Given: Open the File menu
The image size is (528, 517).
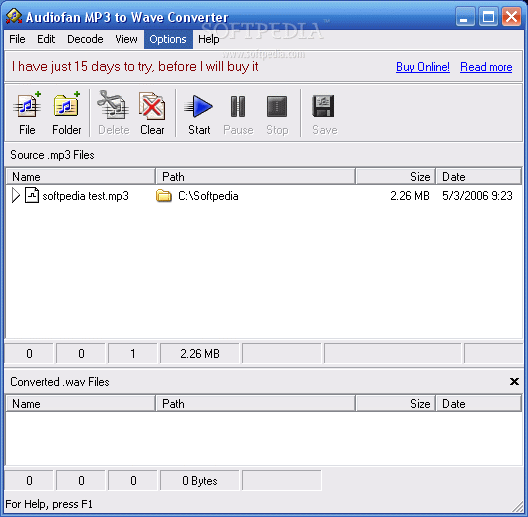Looking at the screenshot, I should [x=17, y=39].
